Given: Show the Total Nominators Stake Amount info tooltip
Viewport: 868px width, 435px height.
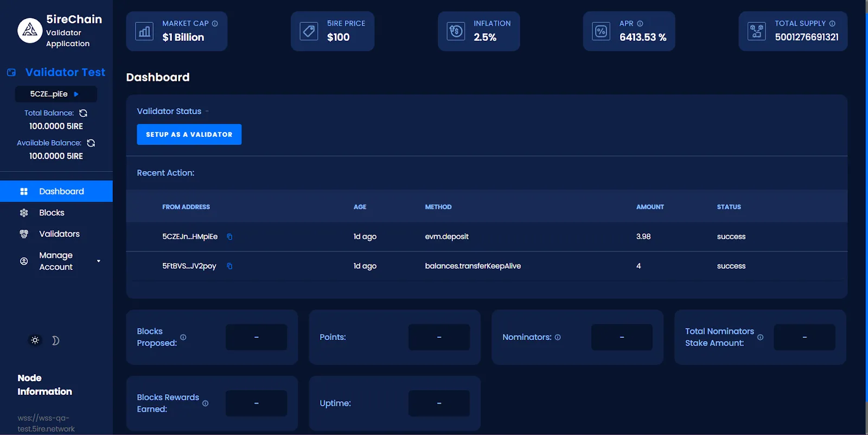Looking at the screenshot, I should pyautogui.click(x=760, y=337).
